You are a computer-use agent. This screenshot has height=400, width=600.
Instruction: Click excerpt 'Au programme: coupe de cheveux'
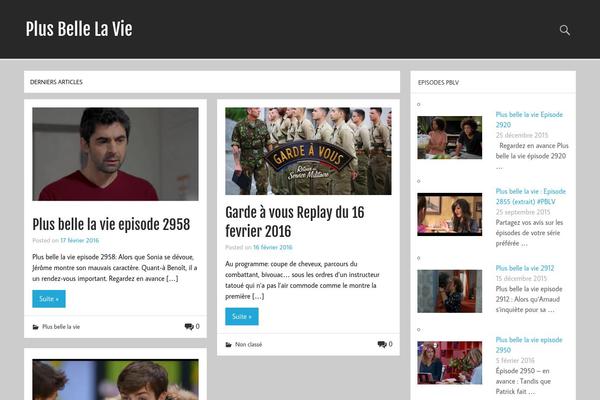(x=302, y=280)
